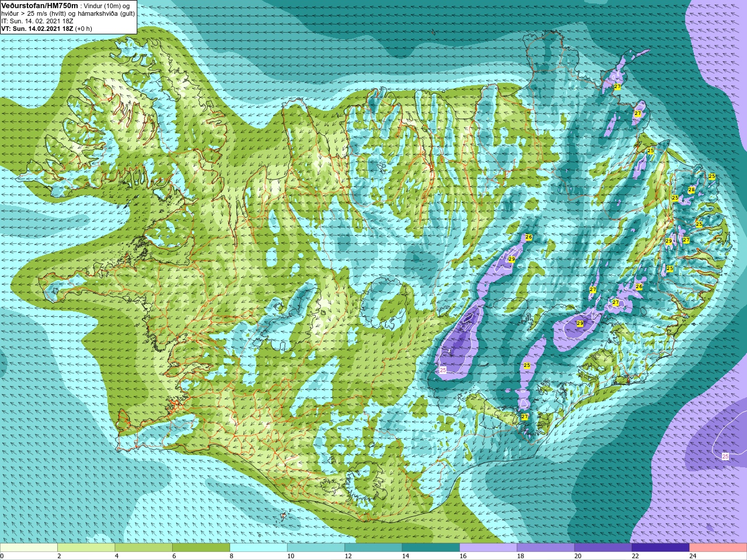Select the light cyan 8–10 legend swatch
Viewport: 747px width, 560px height.
pos(259,548)
